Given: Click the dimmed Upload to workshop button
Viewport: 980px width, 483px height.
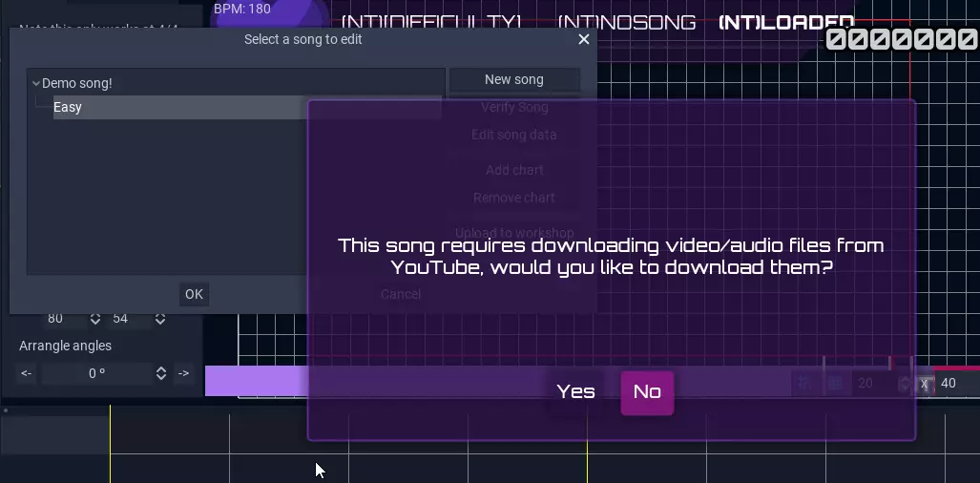Looking at the screenshot, I should tap(514, 233).
